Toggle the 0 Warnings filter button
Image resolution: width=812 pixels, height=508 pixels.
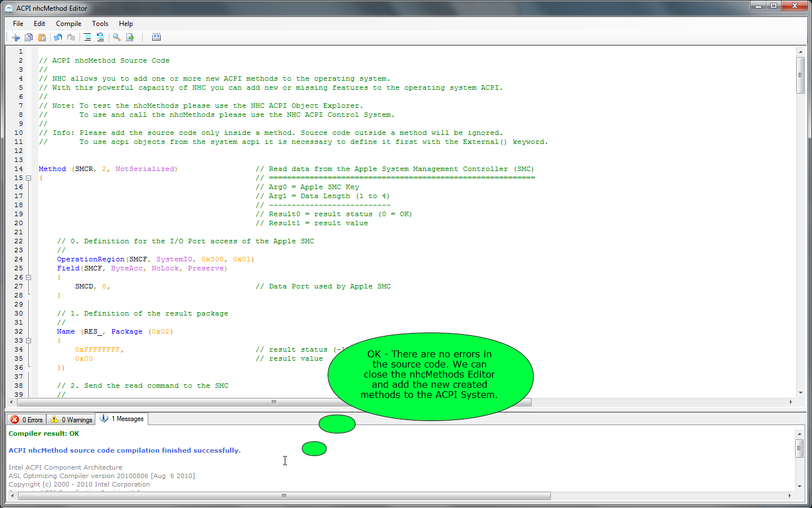pyautogui.click(x=71, y=419)
